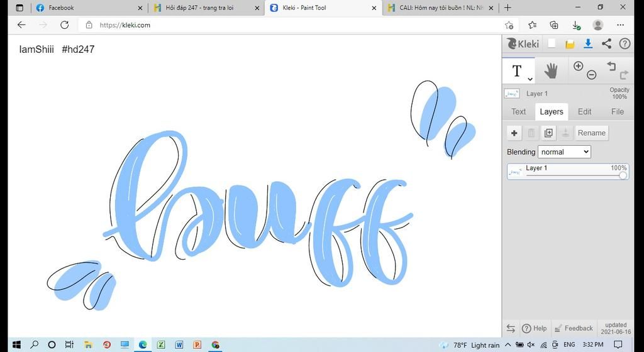The image size is (644, 352).
Task: Open Excel from the taskbar
Action: tap(161, 344)
